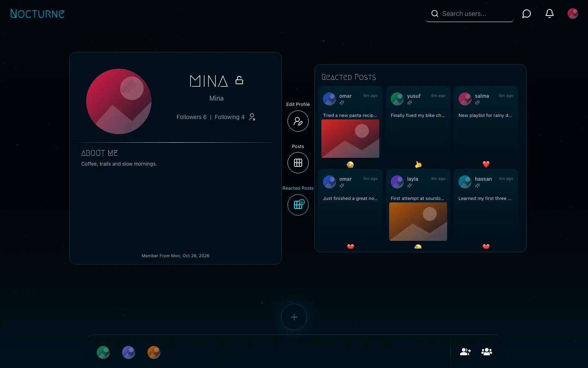
Task: Focus the Search users field
Action: point(470,14)
